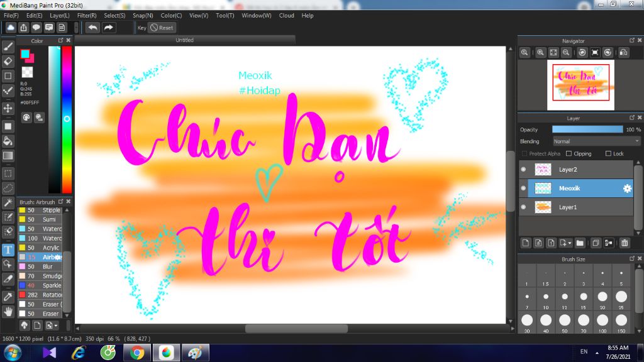The height and width of the screenshot is (362, 644).
Task: Choose the Sumi brush
Action: click(x=40, y=219)
